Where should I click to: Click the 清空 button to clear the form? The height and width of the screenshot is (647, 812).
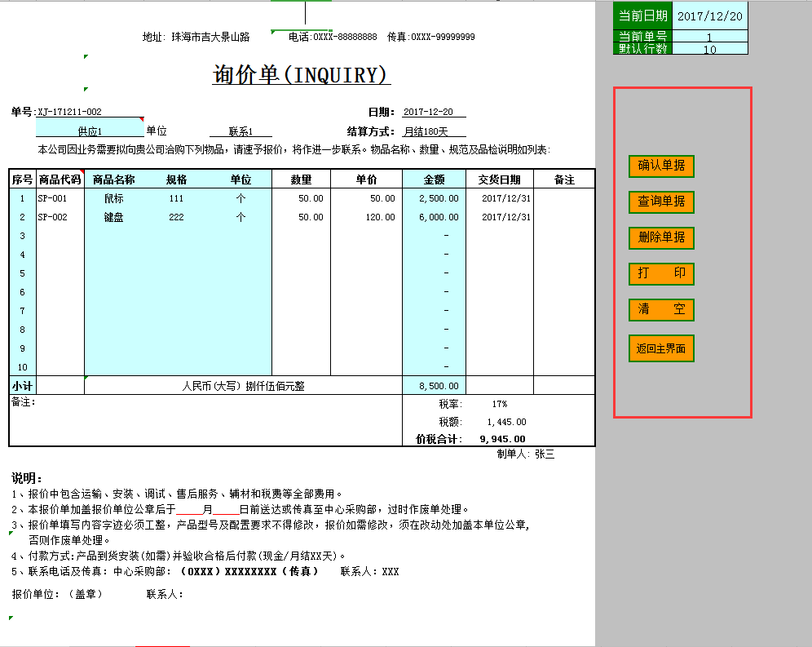point(661,310)
